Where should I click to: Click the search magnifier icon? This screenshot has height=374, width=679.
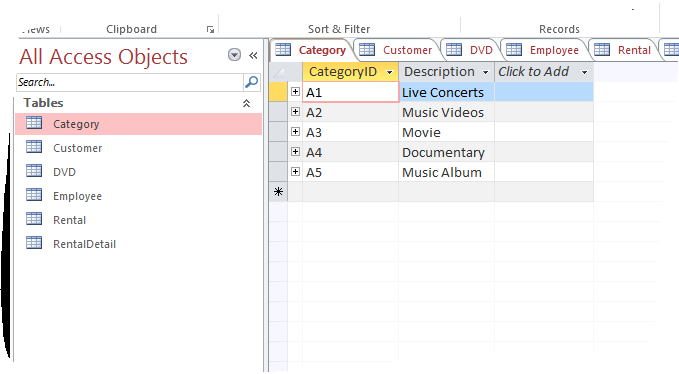click(x=252, y=82)
